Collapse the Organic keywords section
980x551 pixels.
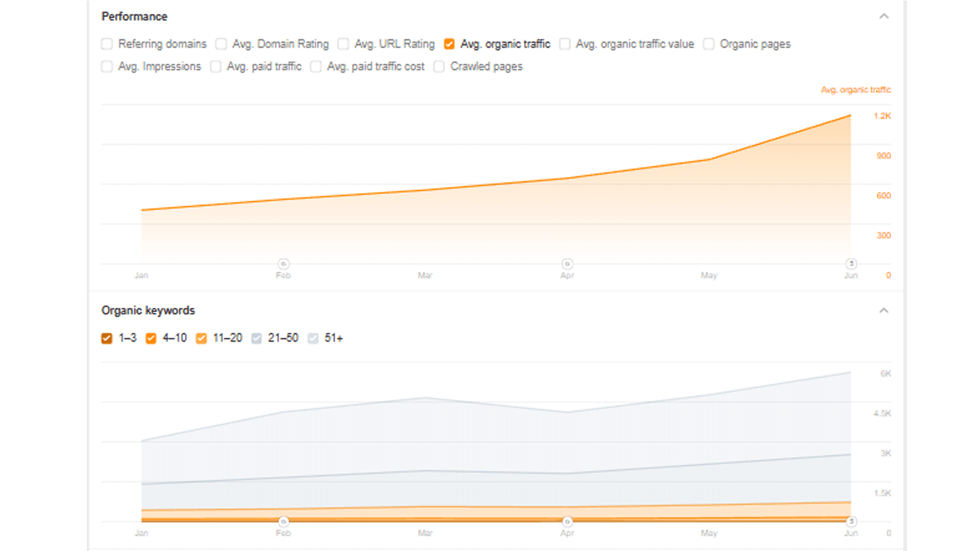coord(884,310)
